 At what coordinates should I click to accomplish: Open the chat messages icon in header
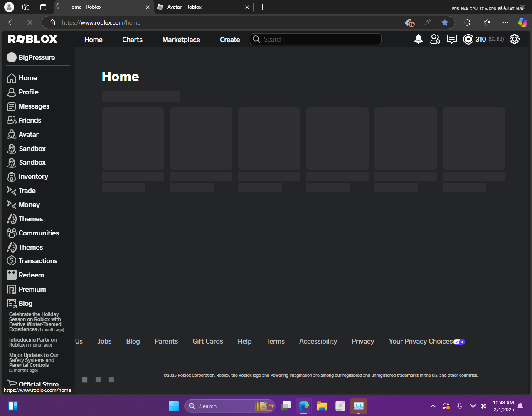click(451, 39)
